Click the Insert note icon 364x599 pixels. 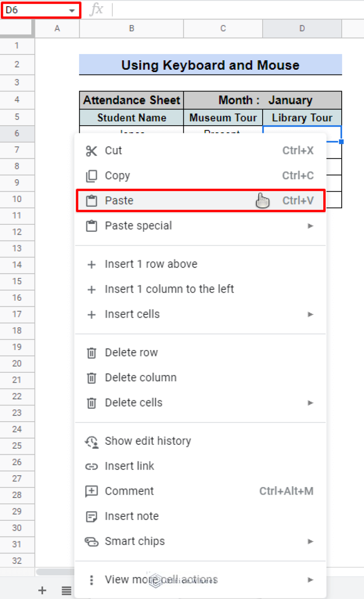(91, 516)
